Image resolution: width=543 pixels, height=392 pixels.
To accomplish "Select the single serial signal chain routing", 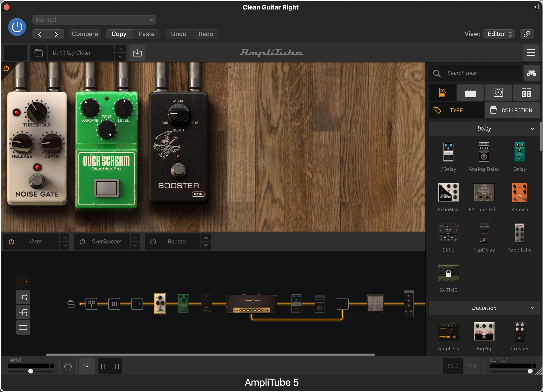I will 23,282.
